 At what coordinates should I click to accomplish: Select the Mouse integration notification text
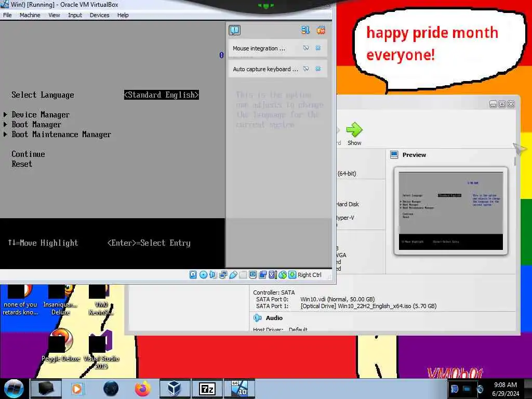(259, 48)
